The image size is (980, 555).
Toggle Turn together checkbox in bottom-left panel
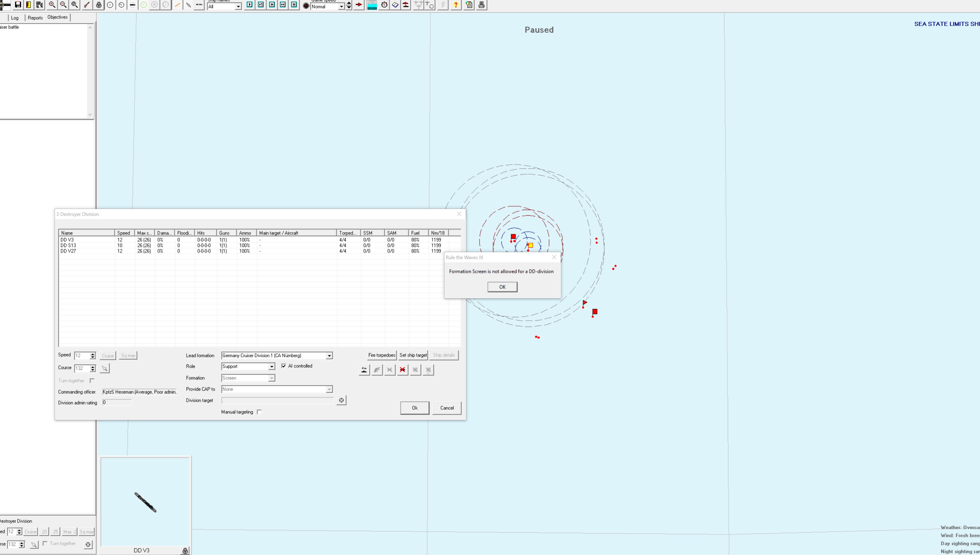pos(45,544)
